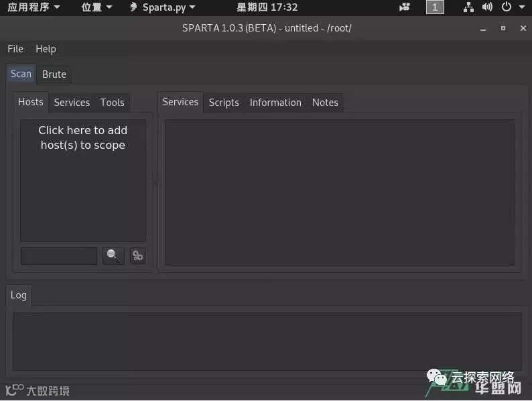Open the Information tab

click(275, 103)
